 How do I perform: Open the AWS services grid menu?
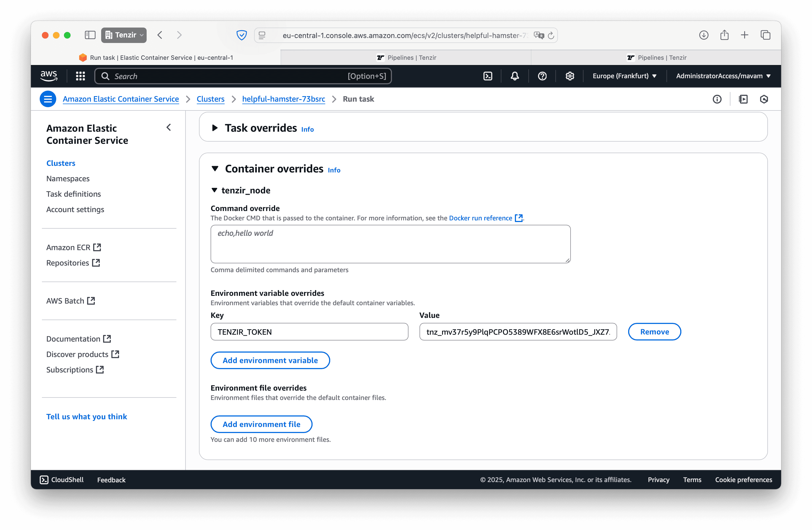pos(80,76)
